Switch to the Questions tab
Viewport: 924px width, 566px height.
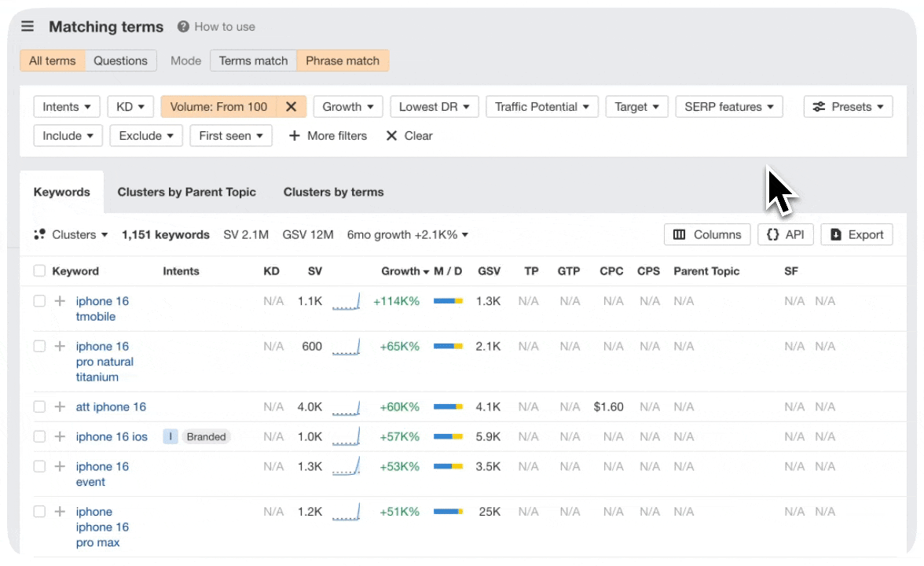click(x=120, y=61)
